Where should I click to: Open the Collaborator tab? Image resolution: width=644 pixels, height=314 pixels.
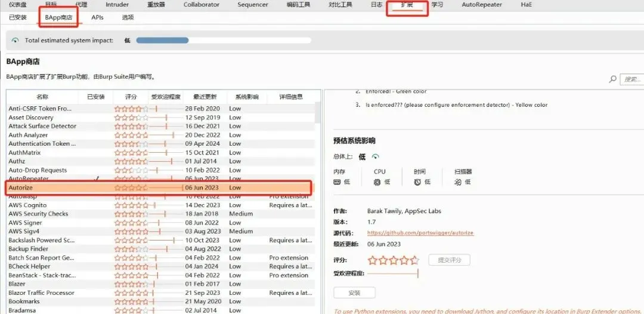202,5
